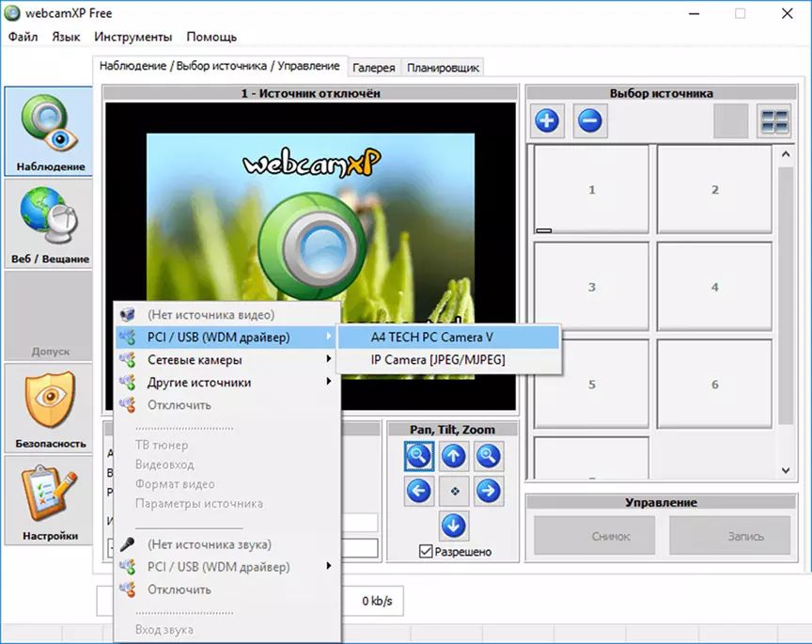The image size is (812, 644).
Task: Open the Наблюдение sidebar section
Action: 49,132
